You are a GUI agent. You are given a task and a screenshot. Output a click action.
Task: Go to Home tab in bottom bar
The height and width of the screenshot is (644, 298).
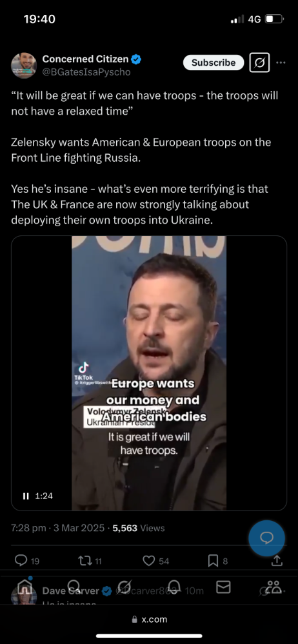tap(25, 587)
